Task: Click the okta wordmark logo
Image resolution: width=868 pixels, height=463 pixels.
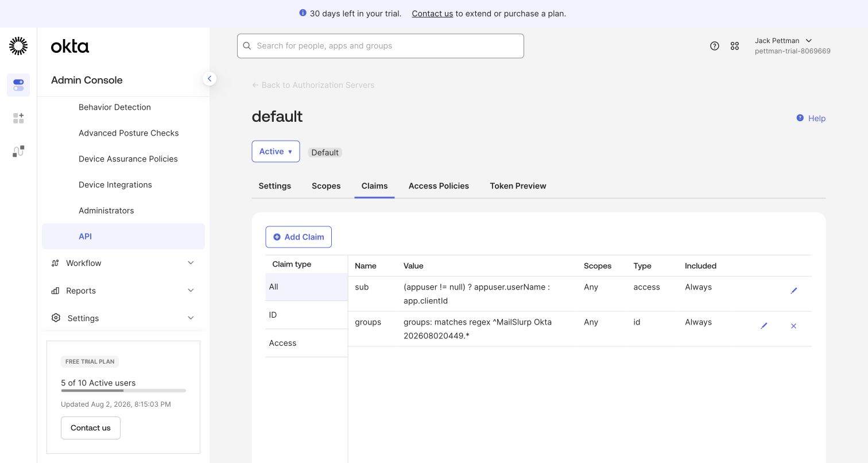Action: (70, 47)
